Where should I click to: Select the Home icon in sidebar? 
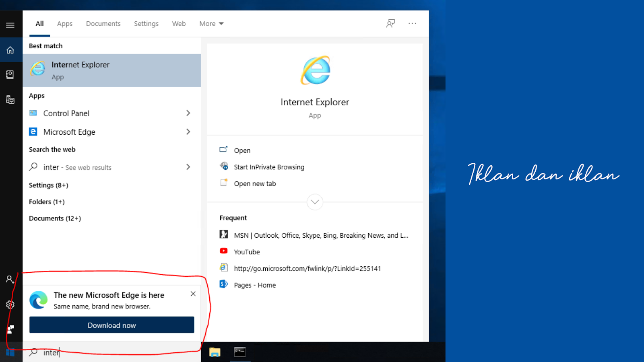click(10, 50)
